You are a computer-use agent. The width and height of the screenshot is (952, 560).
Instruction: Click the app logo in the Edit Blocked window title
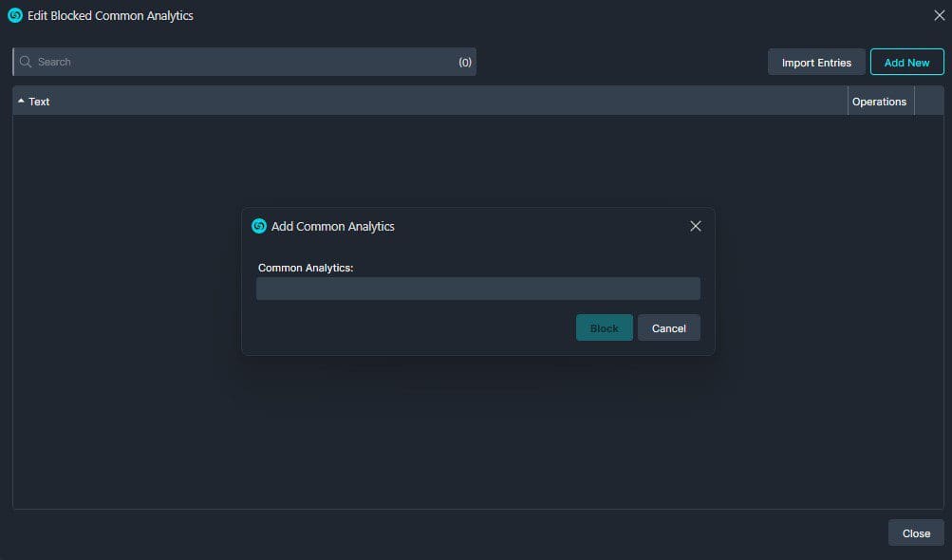15,15
